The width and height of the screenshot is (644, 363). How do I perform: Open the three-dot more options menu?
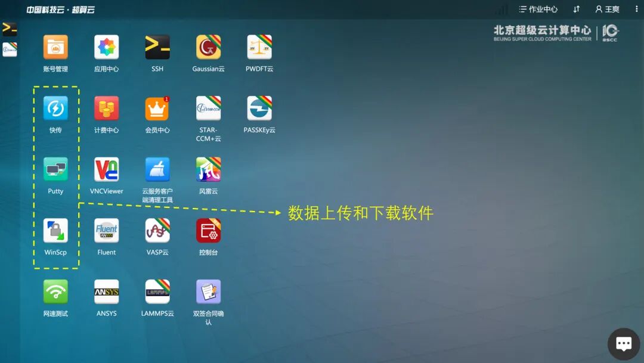637,9
